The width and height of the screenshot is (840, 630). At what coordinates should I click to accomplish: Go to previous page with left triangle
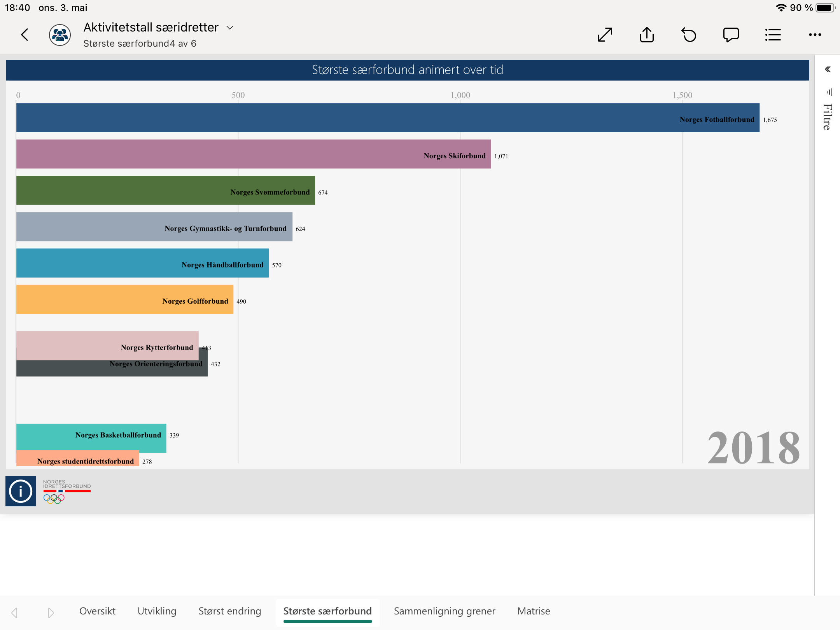click(15, 612)
